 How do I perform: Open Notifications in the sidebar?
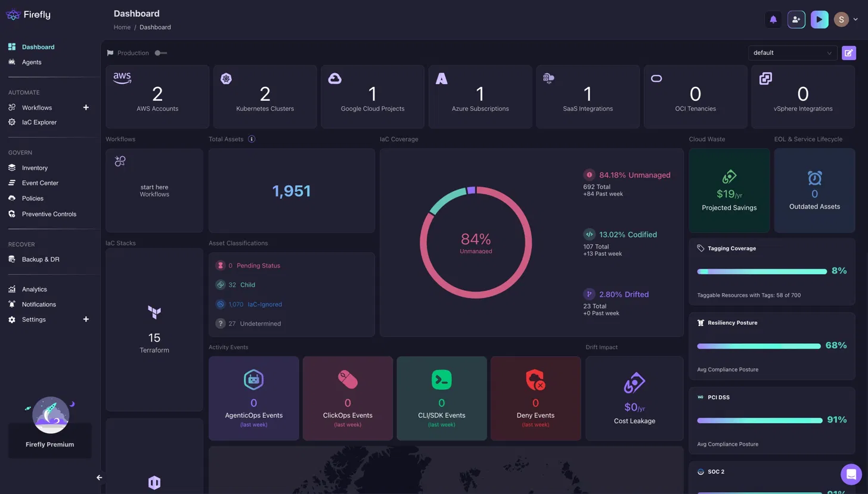tap(39, 305)
